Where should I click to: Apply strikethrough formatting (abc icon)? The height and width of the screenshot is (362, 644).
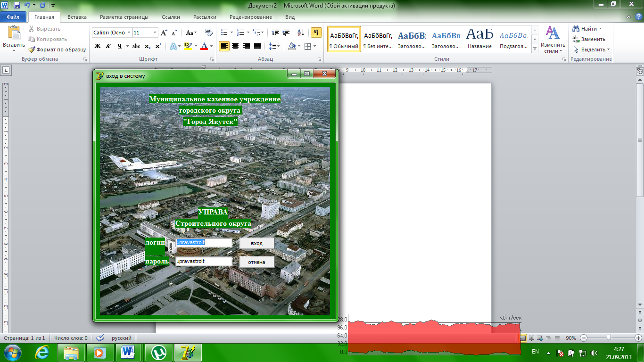[x=136, y=46]
